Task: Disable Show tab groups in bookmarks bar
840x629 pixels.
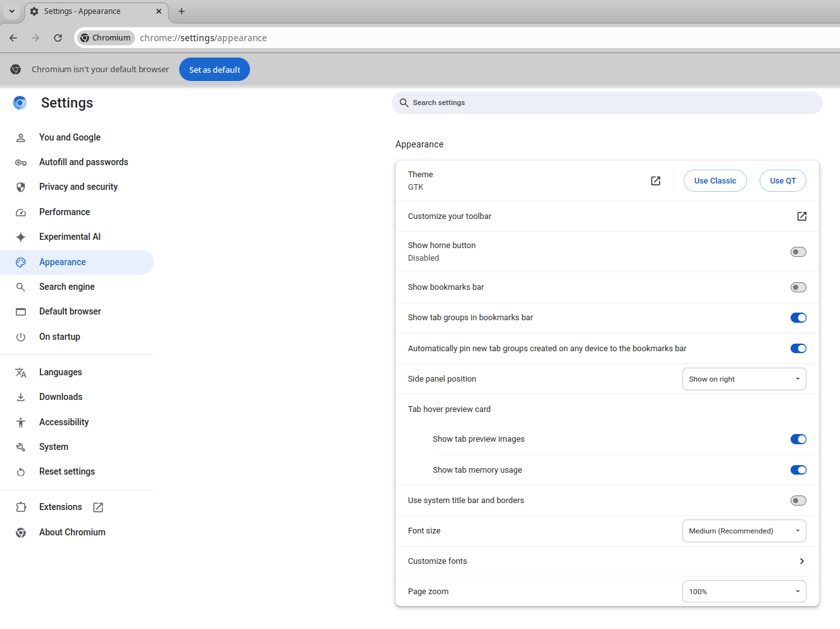Action: click(798, 318)
